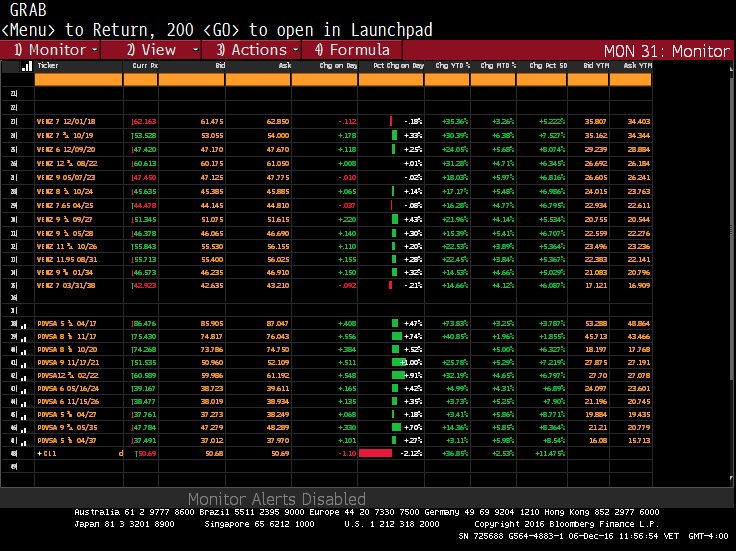Viewport: 736px width, 551px height.
Task: Select the VENZ 9 ¼ 05/28 ticker
Action: [x=65, y=234]
